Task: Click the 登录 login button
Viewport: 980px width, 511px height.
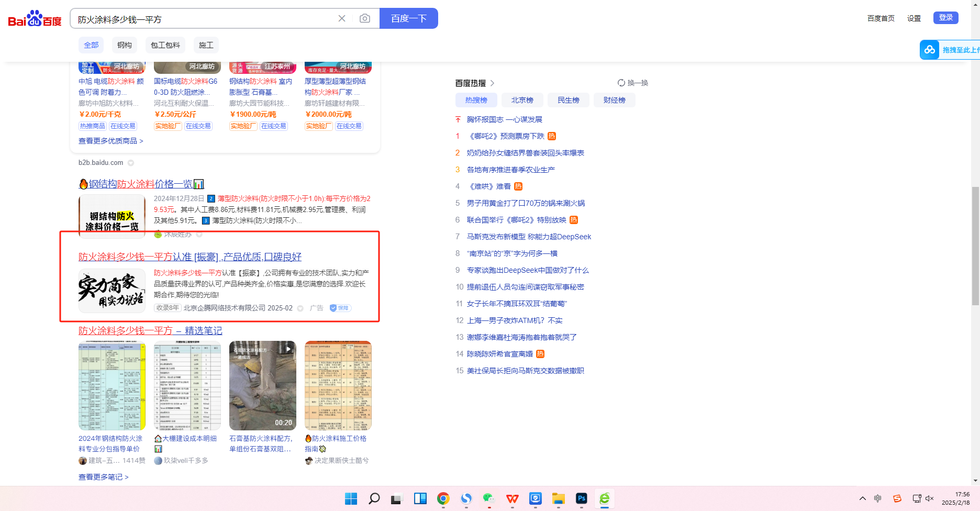Action: point(945,18)
